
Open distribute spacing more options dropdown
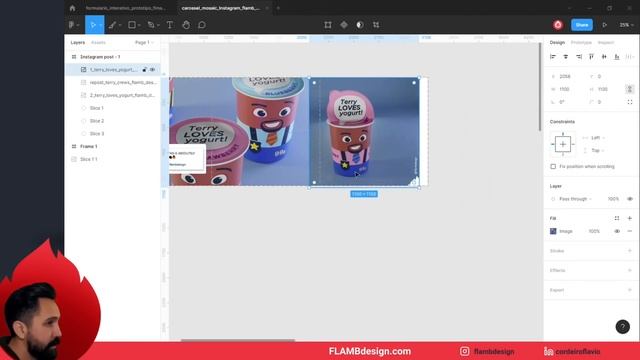pyautogui.click(x=630, y=57)
